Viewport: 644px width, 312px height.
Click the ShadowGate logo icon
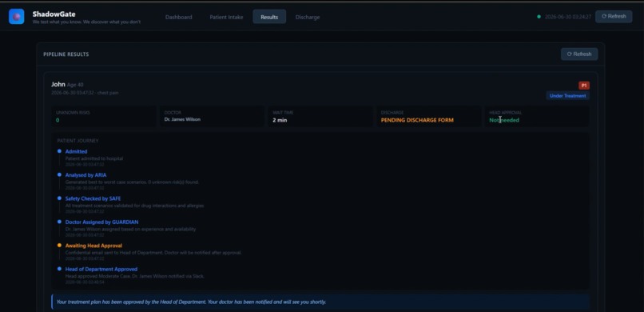(x=17, y=17)
